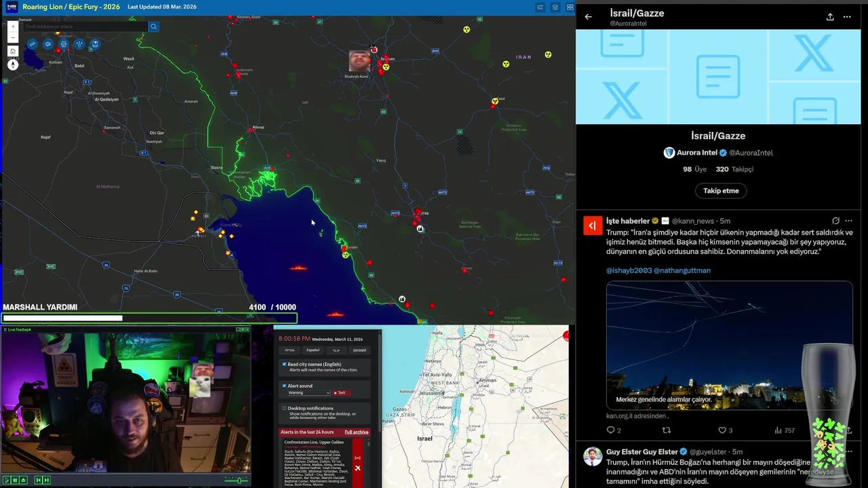This screenshot has width=868, height=488.
Task: Click the MARSHALL YARDIMI progress bar
Action: [149, 318]
